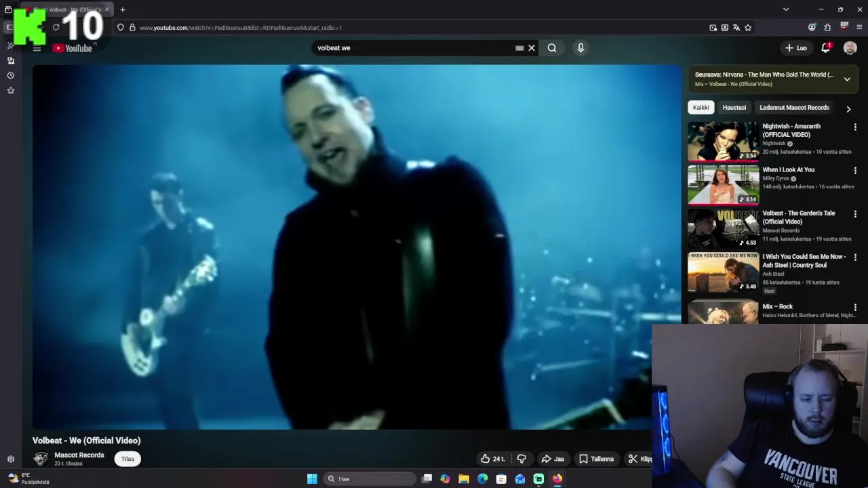Viewport: 868px width, 488px height.
Task: Go to the YouTube home logo
Action: (73, 48)
